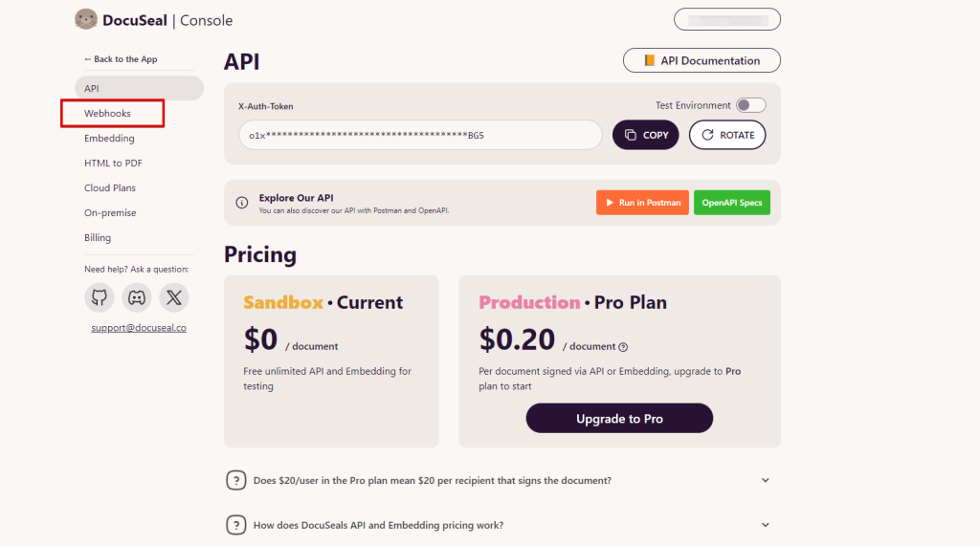
Task: Open Webhooks in the sidebar
Action: 108,113
